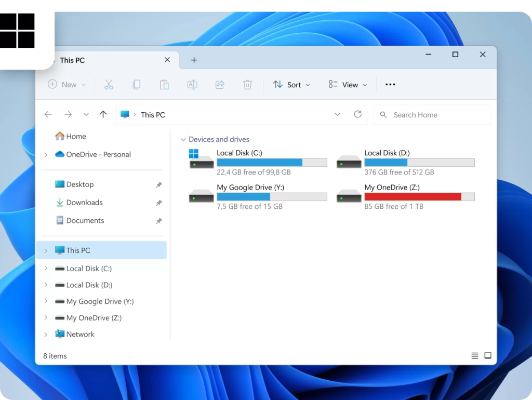532x400 pixels.
Task: Delete using the trash toolbar icon
Action: point(247,84)
